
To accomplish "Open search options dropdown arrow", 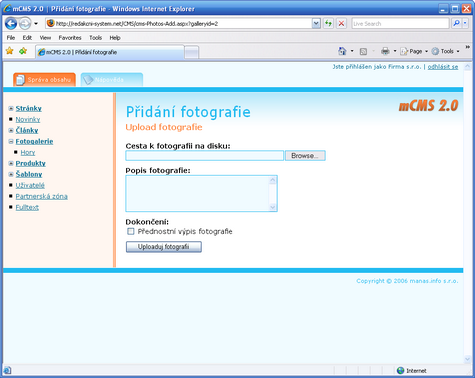I will 465,24.
